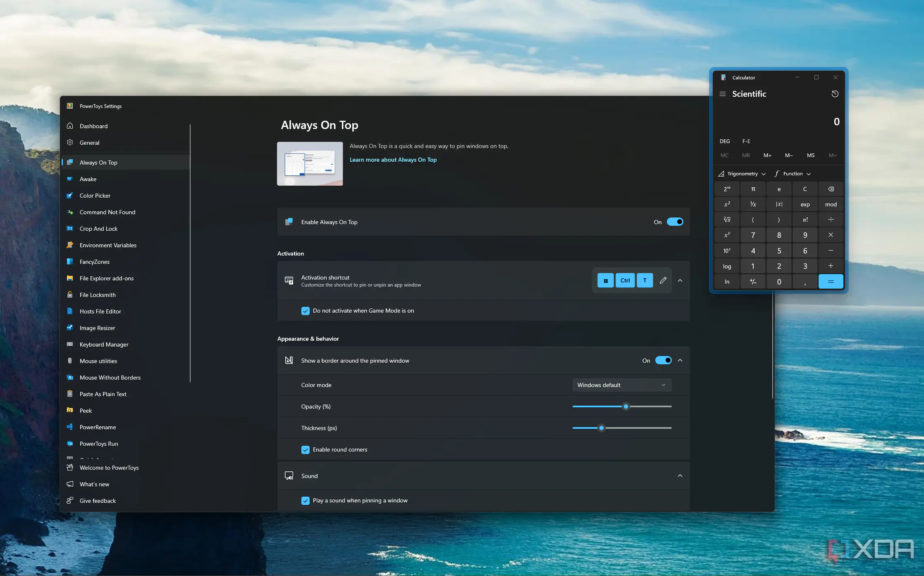
Task: Go to Dashboard page
Action: pyautogui.click(x=126, y=126)
